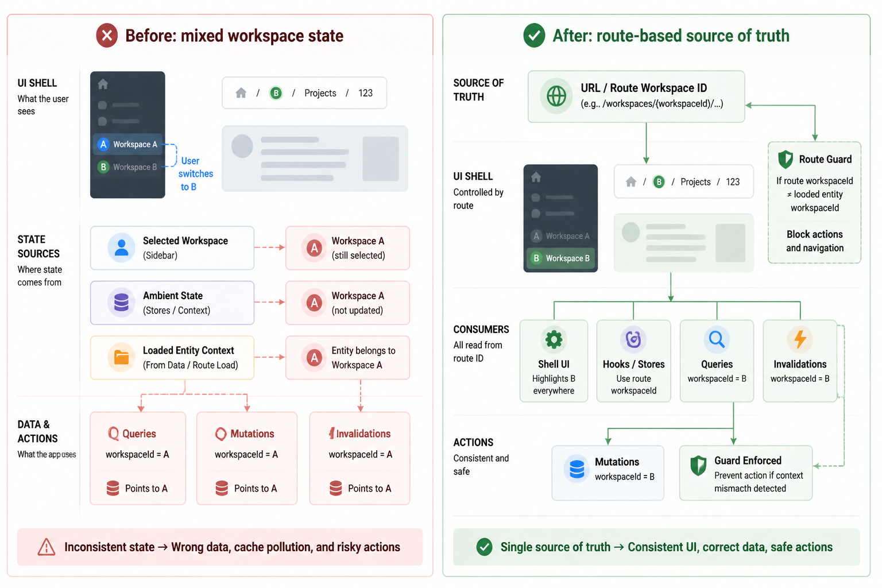Click the green checkmark icon beside After title
Screen dimensions: 882x588
point(534,35)
